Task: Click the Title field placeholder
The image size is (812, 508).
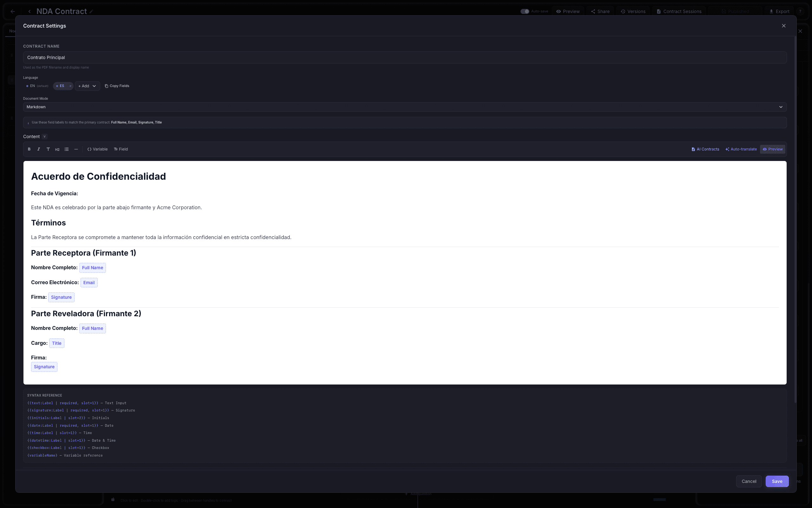Action: (57, 343)
